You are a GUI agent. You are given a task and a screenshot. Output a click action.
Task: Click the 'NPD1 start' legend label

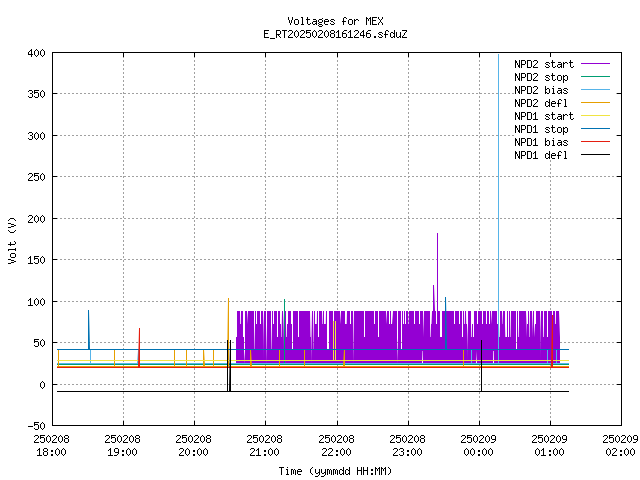point(544,116)
